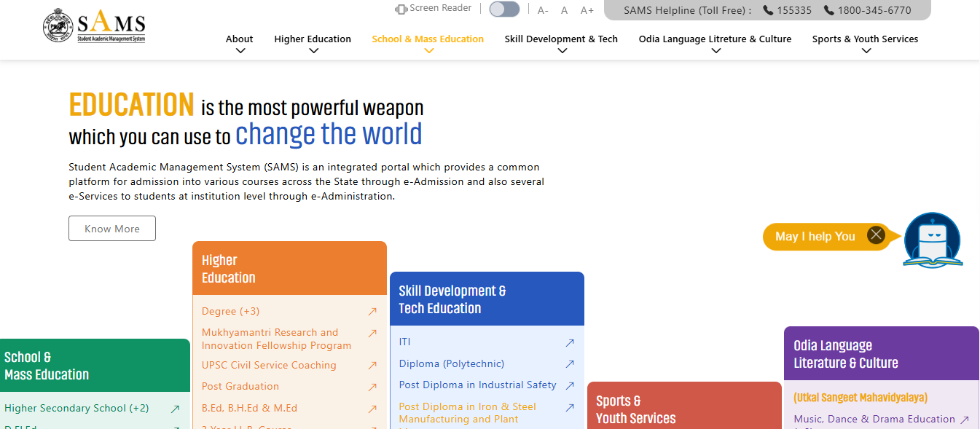Open School & Mass Education nav menu
The height and width of the screenshot is (429, 980).
pos(428,39)
